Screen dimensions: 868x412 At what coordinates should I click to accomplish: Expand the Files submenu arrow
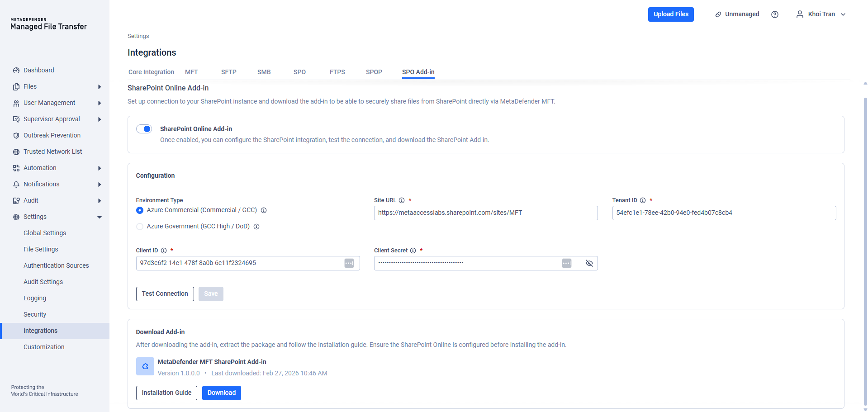tap(100, 87)
